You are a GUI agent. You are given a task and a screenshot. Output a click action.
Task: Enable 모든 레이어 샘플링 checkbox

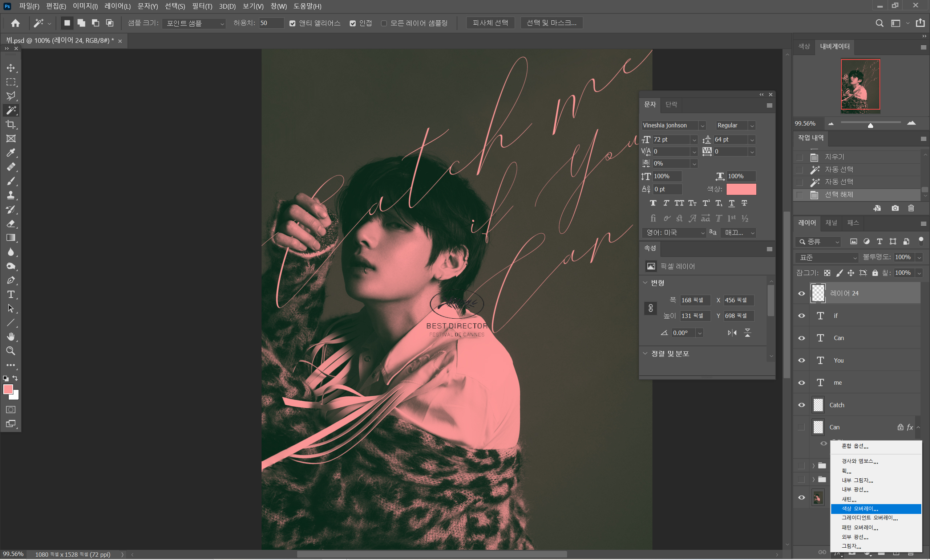tap(384, 23)
